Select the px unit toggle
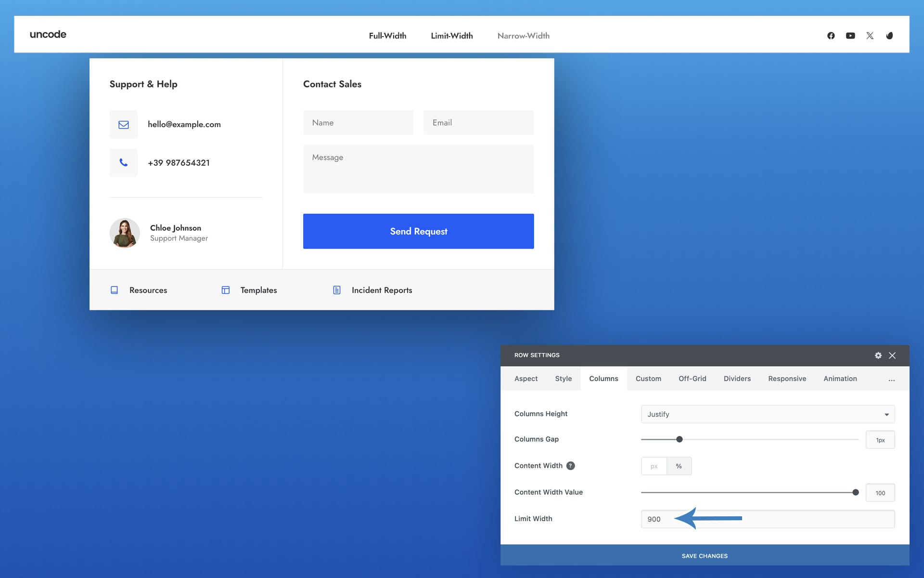 [x=654, y=466]
